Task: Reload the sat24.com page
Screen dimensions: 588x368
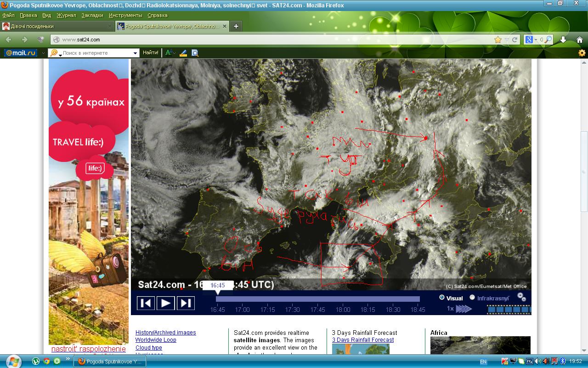Action: [515, 40]
